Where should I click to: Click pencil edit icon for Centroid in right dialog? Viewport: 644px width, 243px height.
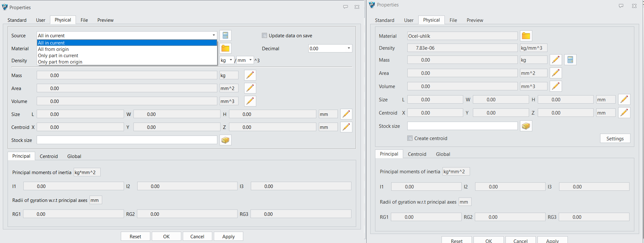624,113
